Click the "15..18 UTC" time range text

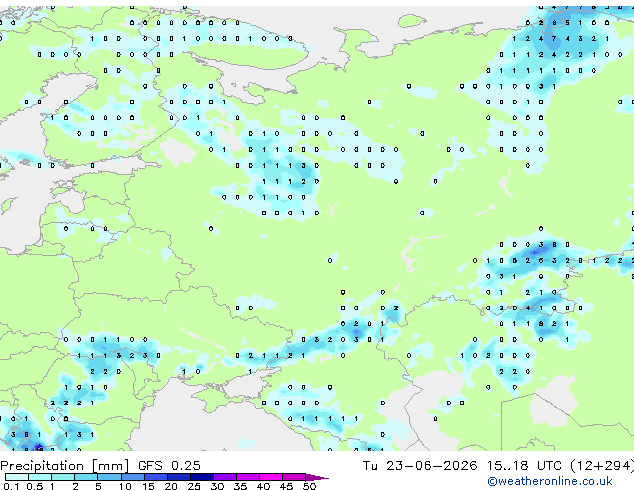(x=524, y=466)
